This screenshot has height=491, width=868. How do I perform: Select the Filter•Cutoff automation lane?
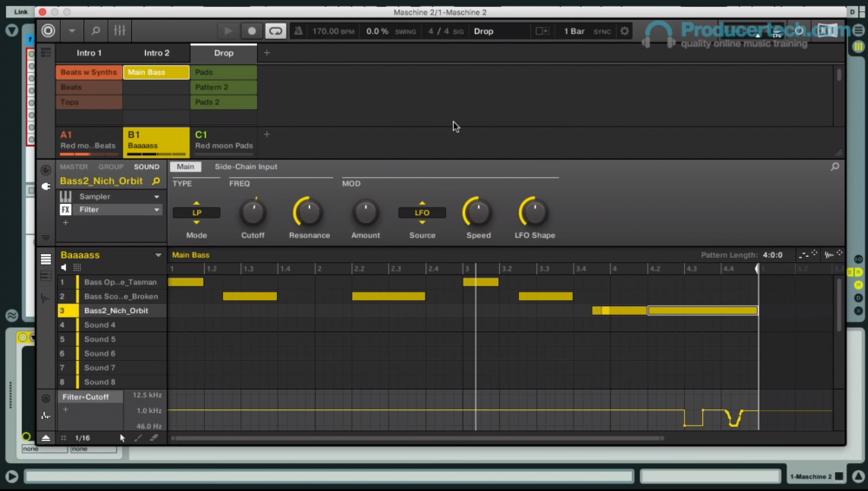[x=90, y=397]
